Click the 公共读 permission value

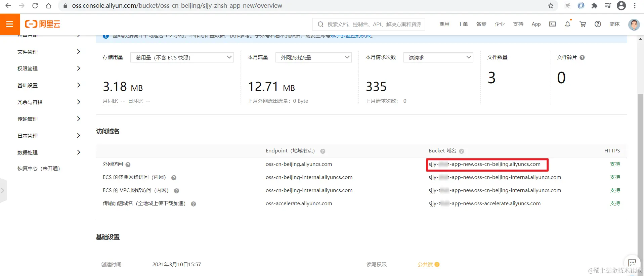coord(425,265)
